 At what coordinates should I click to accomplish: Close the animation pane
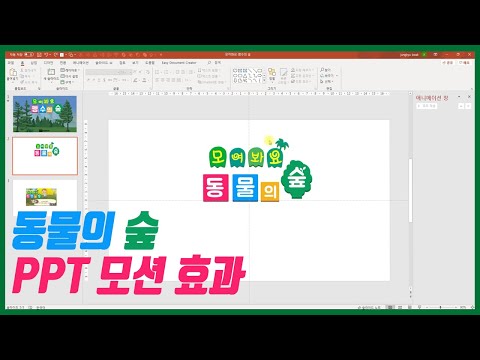click(469, 97)
